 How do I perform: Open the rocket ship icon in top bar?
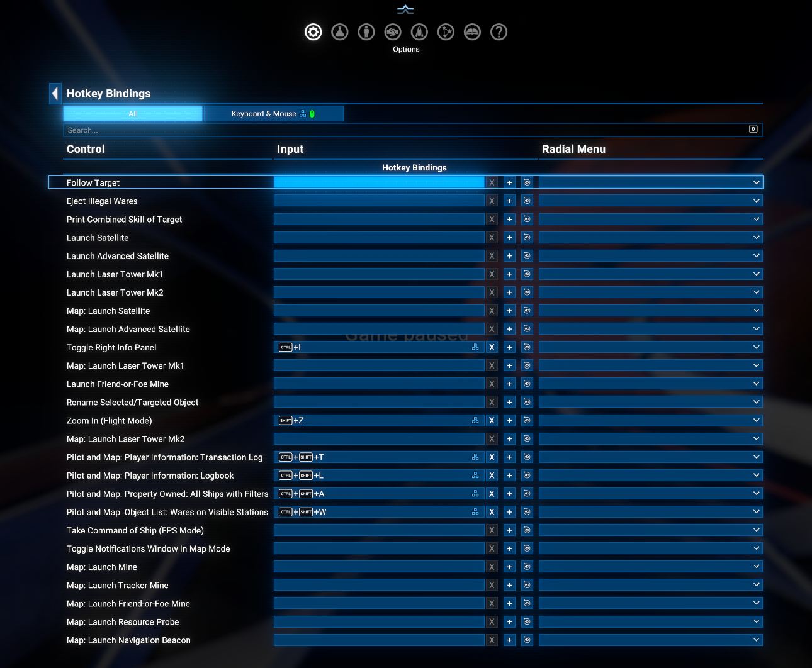pos(419,32)
